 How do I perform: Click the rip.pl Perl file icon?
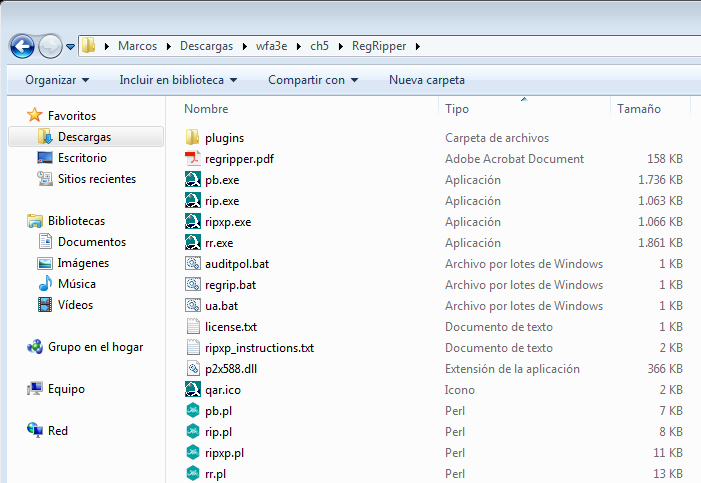click(x=194, y=432)
